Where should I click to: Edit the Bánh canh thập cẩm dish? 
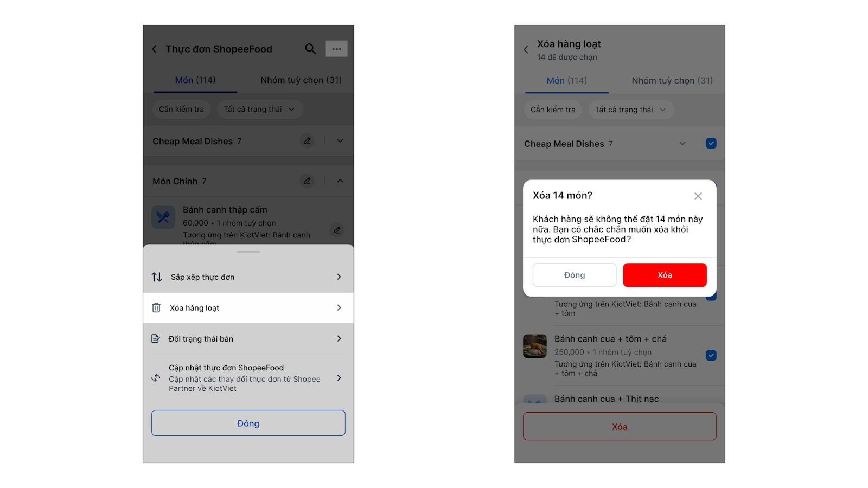tap(337, 230)
